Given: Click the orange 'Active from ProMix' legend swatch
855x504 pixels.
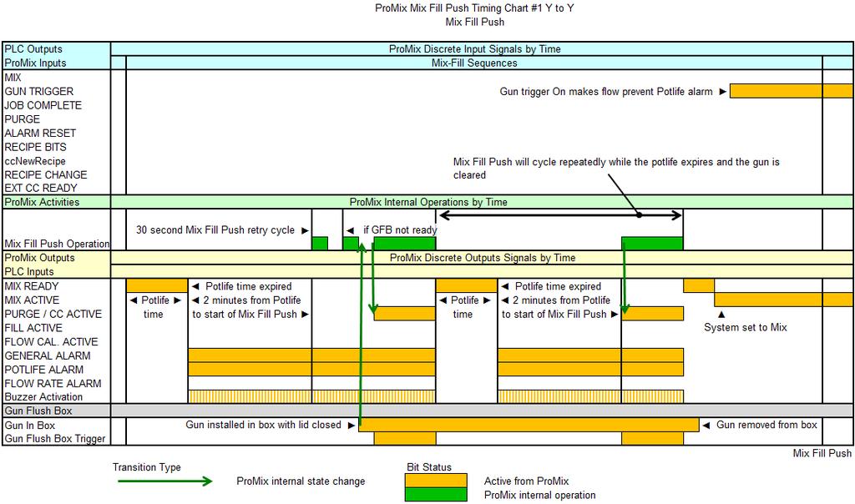Looking at the screenshot, I should tap(436, 480).
